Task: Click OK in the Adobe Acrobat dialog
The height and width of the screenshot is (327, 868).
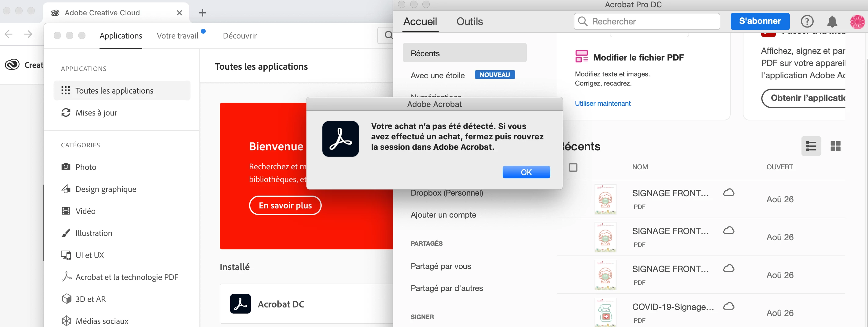Action: [526, 172]
